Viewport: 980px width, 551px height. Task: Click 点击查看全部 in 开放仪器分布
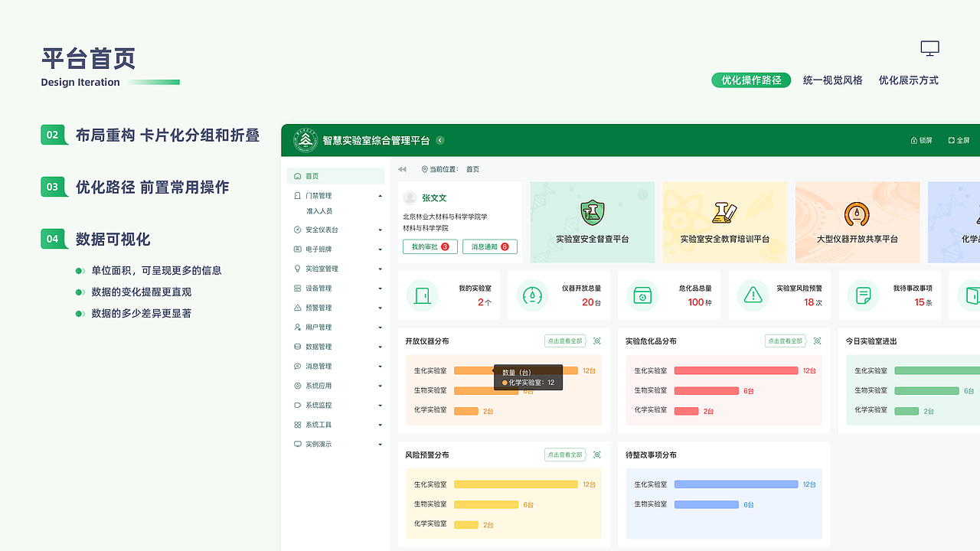point(565,341)
